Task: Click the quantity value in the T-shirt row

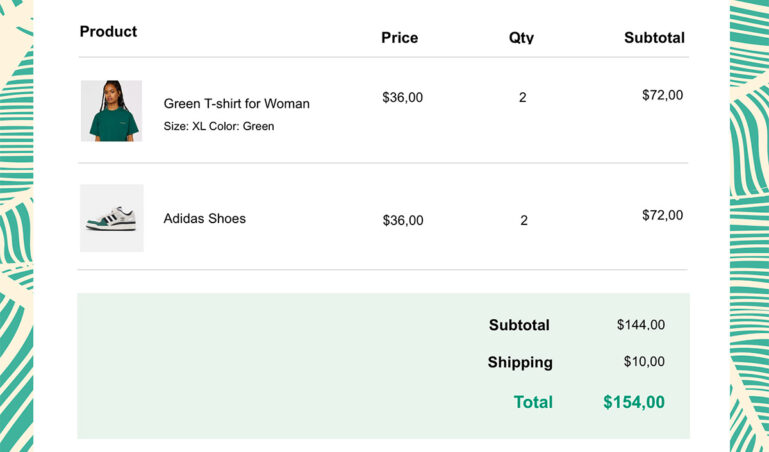Action: pyautogui.click(x=523, y=97)
